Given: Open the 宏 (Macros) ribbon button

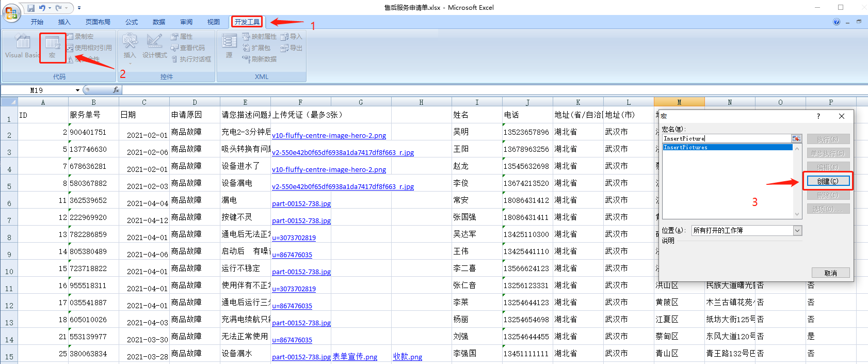Looking at the screenshot, I should [52, 47].
